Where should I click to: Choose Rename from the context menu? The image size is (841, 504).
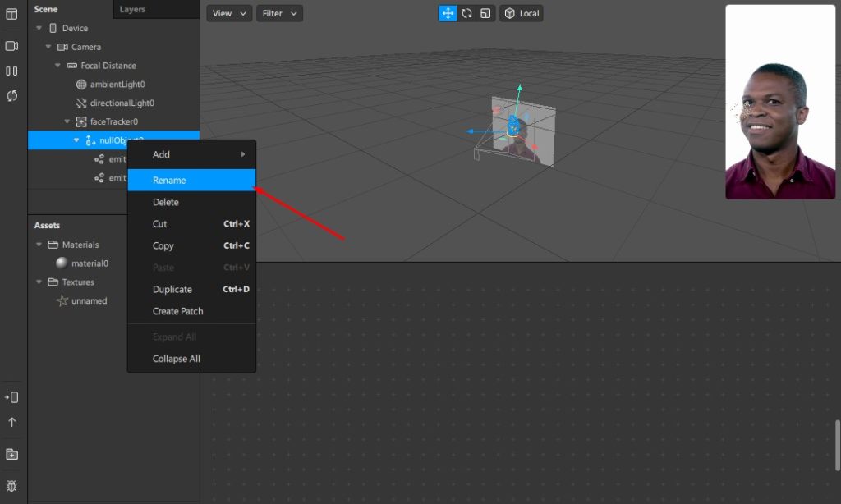169,181
